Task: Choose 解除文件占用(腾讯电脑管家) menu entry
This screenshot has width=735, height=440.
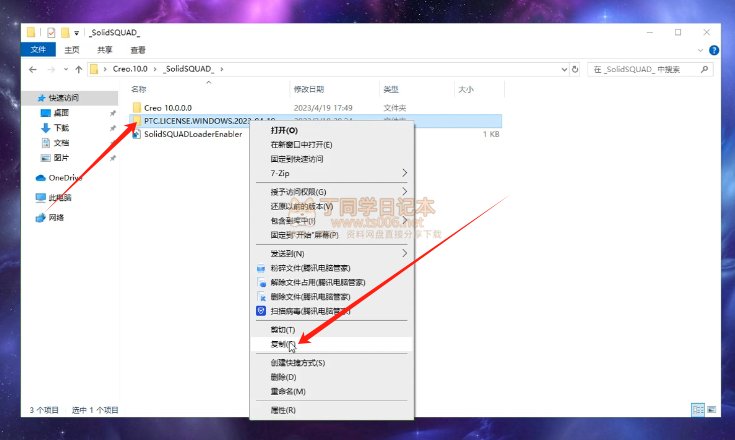Action: coord(332,283)
